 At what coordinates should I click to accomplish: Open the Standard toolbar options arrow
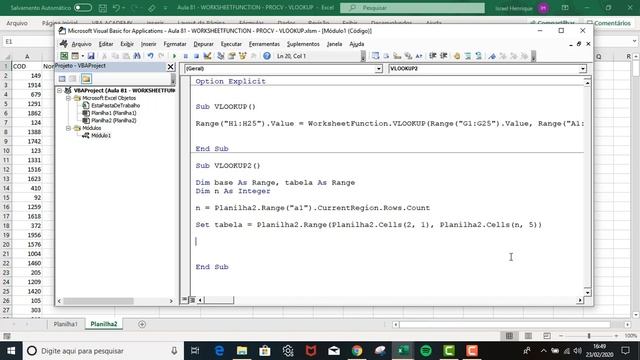click(363, 57)
